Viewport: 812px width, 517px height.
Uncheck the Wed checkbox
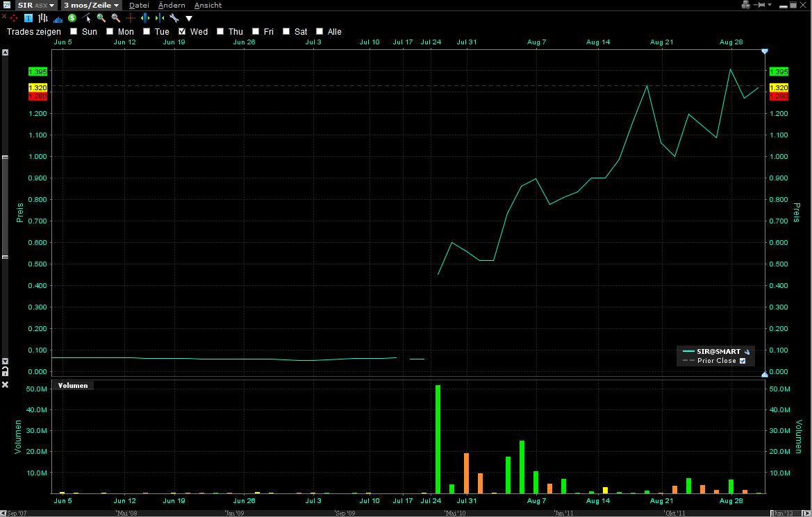click(182, 31)
